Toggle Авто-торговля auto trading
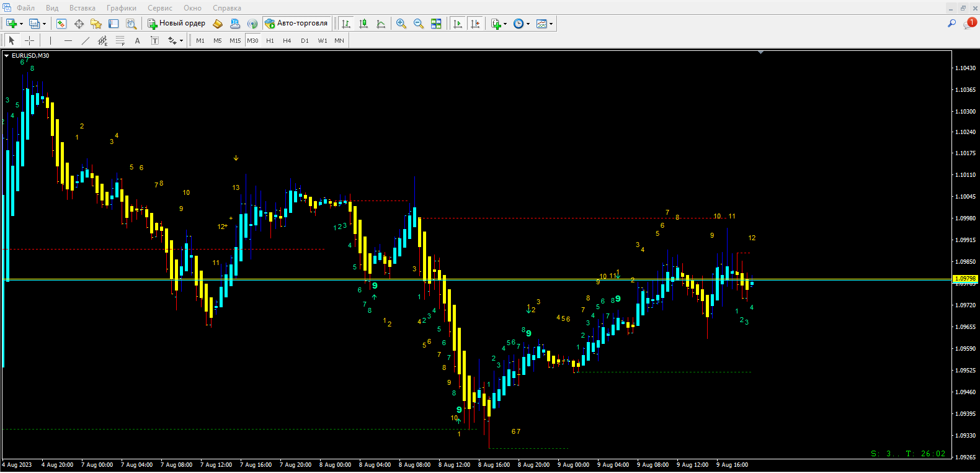The image size is (980, 473). tap(296, 24)
